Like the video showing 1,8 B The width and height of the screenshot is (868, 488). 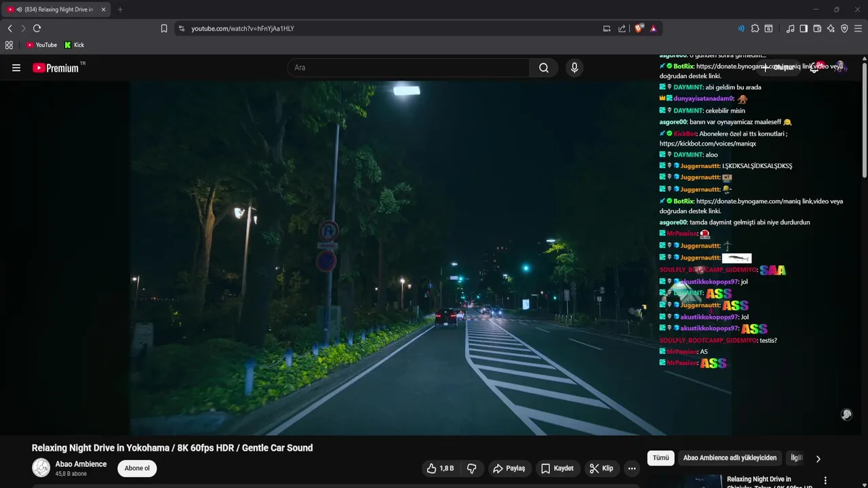click(440, 468)
